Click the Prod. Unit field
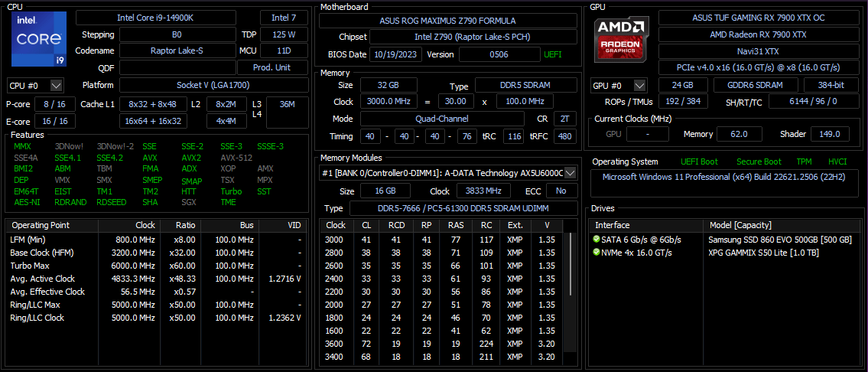Screen dimensions: 868x372 click(273, 67)
